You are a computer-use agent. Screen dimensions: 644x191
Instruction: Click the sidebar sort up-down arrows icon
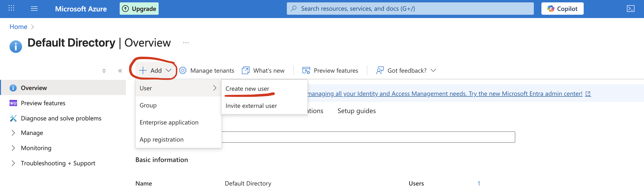[104, 71]
